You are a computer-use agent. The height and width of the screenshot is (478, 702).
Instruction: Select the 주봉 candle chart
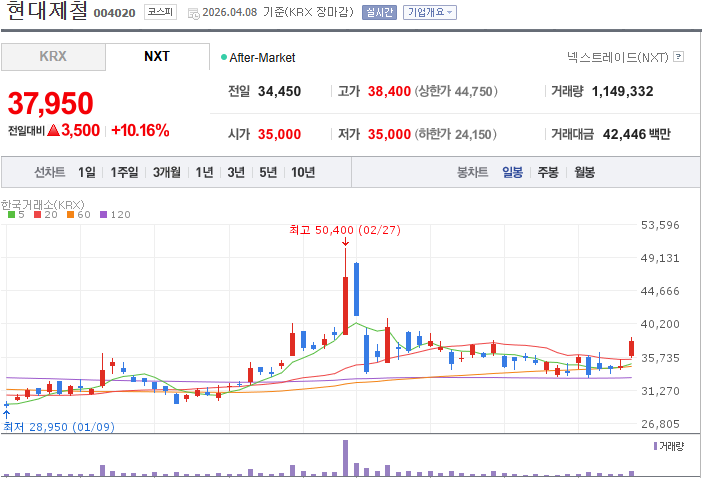[x=548, y=172]
